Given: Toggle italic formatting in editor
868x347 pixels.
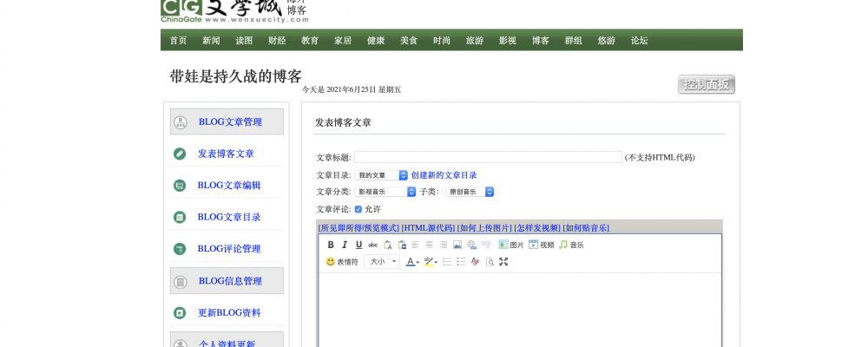Looking at the screenshot, I should point(345,245).
